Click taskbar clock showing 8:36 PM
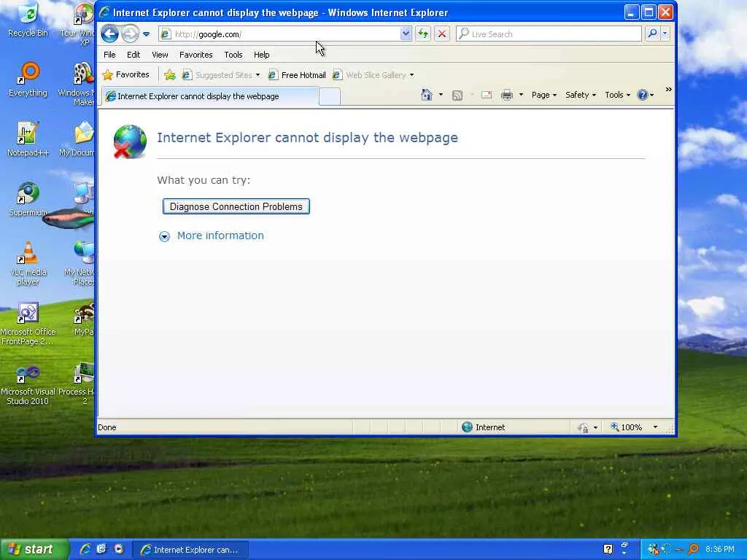This screenshot has height=560, width=747. (720, 549)
